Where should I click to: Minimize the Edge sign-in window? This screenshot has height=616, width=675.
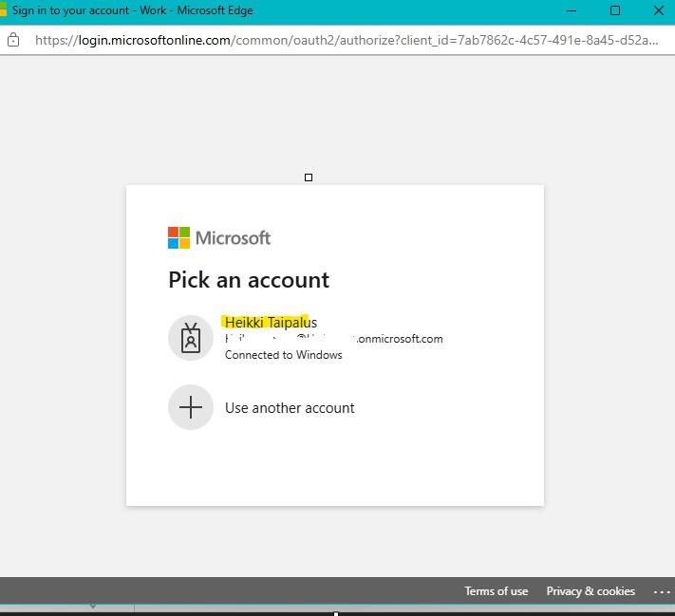[572, 10]
